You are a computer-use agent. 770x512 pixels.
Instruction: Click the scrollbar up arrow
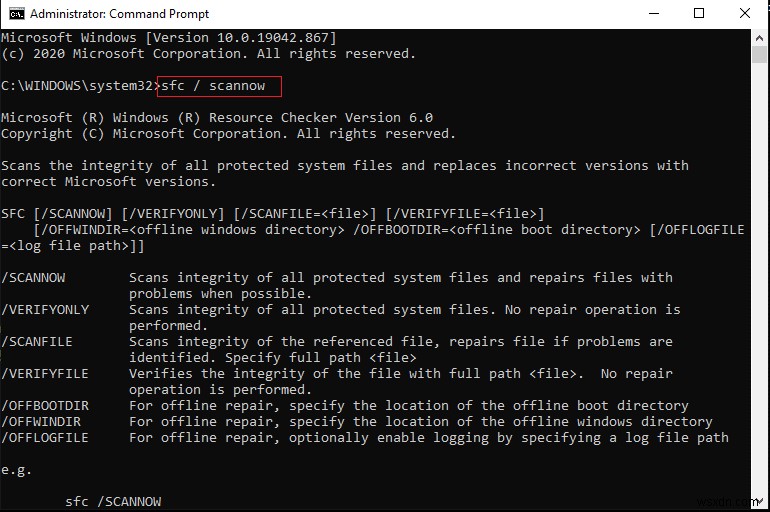pos(761,37)
